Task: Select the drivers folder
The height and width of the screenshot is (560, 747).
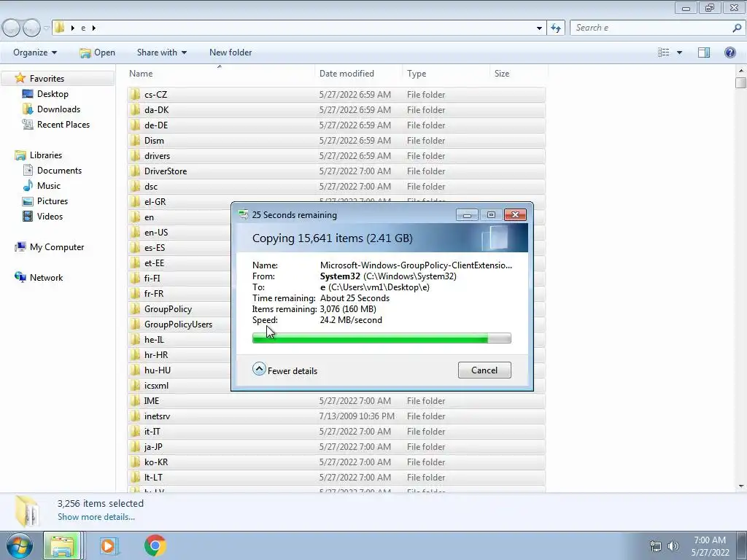Action: [336, 155]
